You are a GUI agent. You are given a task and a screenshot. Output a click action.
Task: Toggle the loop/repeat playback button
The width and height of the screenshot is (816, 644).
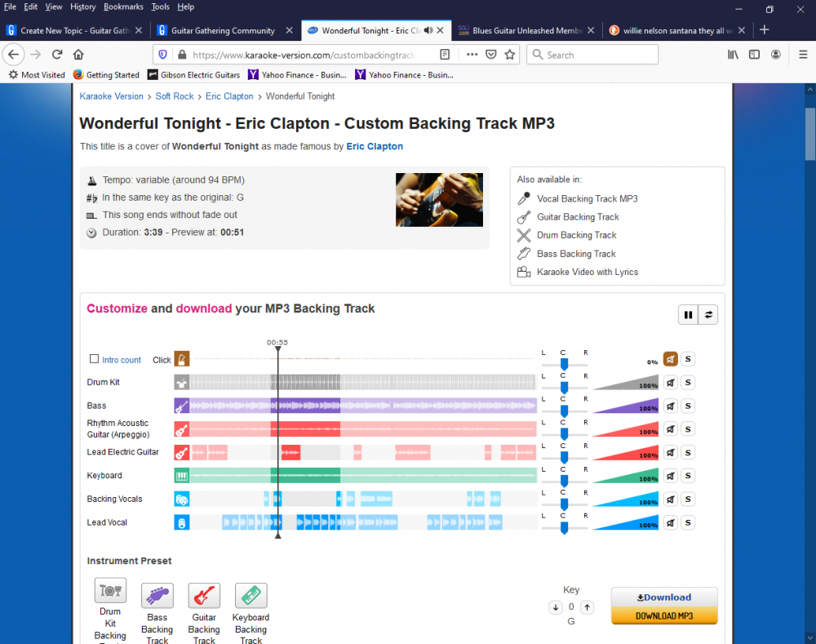point(708,314)
